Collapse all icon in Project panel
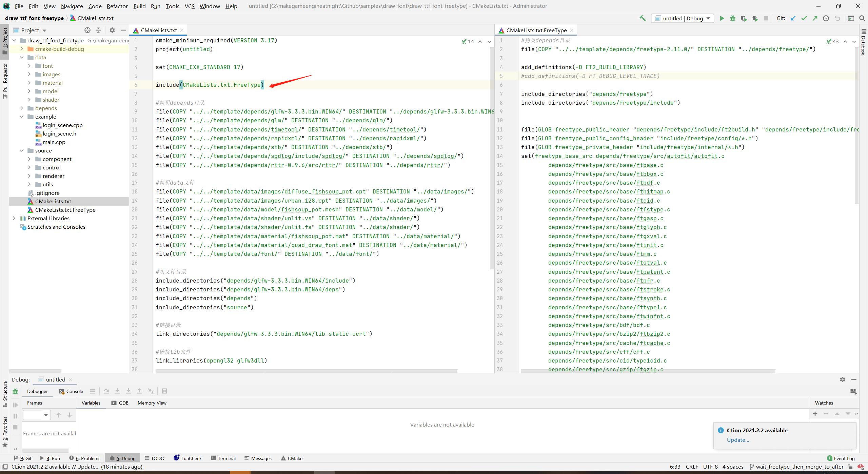The image size is (868, 474). pos(98,30)
